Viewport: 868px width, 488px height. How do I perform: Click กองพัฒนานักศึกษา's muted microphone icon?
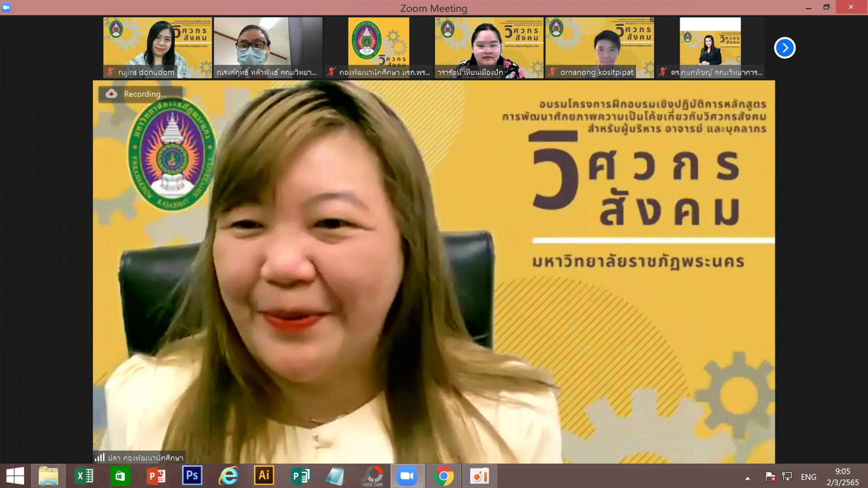331,72
